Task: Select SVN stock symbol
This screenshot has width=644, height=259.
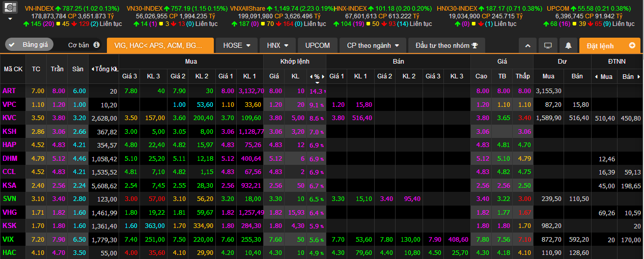Action: [9, 198]
